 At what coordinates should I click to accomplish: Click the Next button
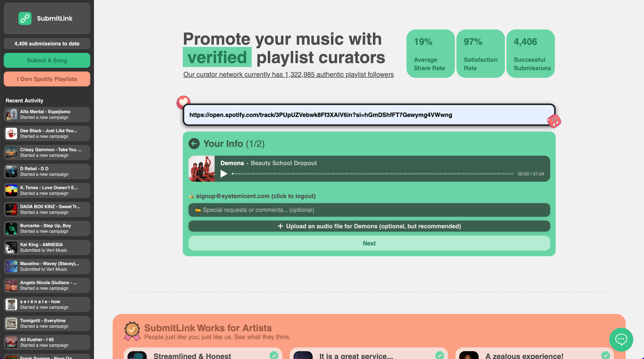(369, 243)
